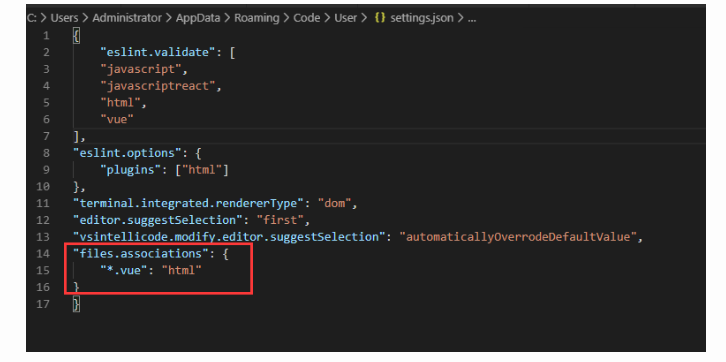The width and height of the screenshot is (726, 362).
Task: Click line number 8 in the gutter
Action: (x=46, y=153)
